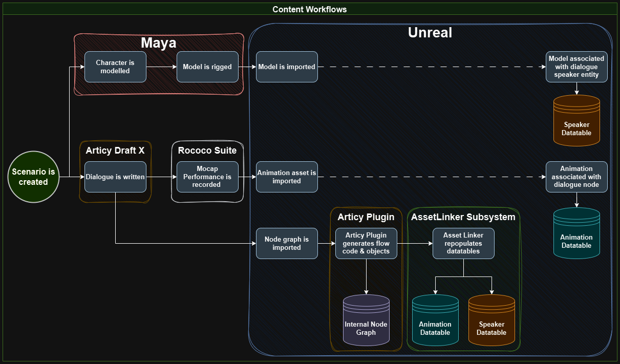The width and height of the screenshot is (620, 364).
Task: Select the 'Model is imported' node
Action: 287,67
